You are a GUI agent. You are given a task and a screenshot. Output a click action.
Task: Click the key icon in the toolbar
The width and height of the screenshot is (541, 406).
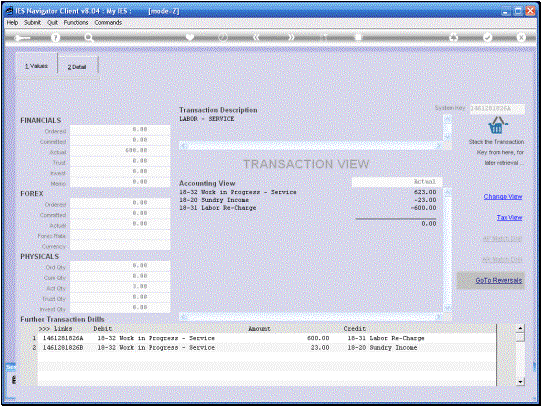[x=22, y=38]
